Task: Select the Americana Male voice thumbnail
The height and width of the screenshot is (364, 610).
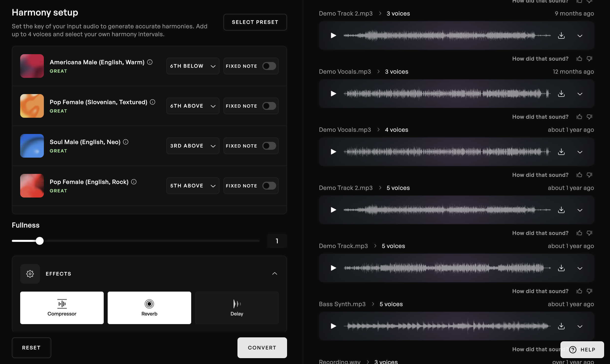Action: (32, 66)
